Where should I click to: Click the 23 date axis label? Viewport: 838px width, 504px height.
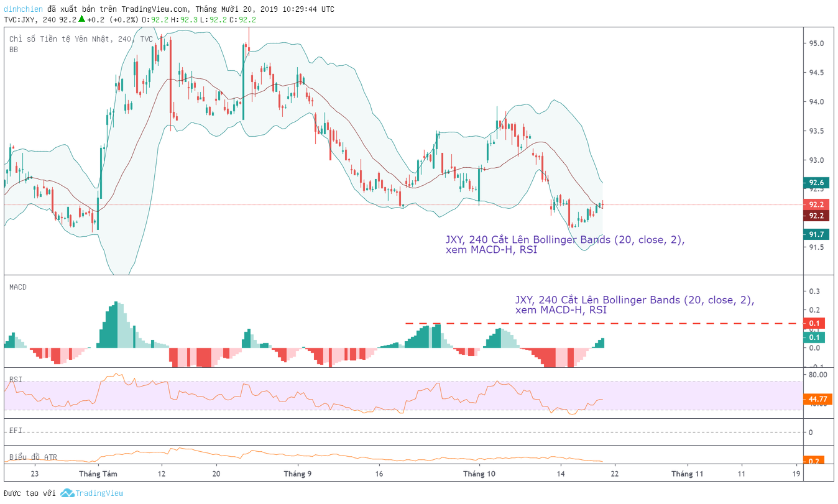pyautogui.click(x=34, y=474)
